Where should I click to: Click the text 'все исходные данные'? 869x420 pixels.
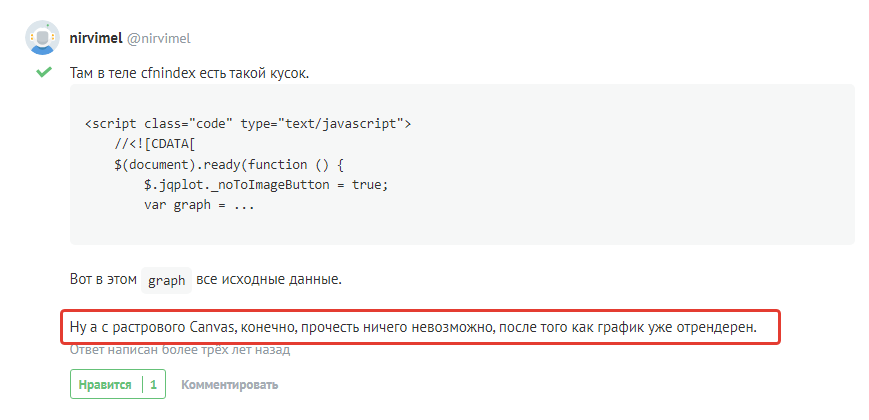tap(269, 279)
